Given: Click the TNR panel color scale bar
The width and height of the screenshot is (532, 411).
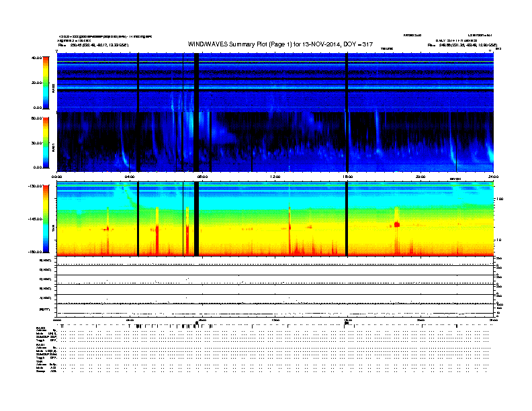Looking at the screenshot, I should pyautogui.click(x=46, y=219).
